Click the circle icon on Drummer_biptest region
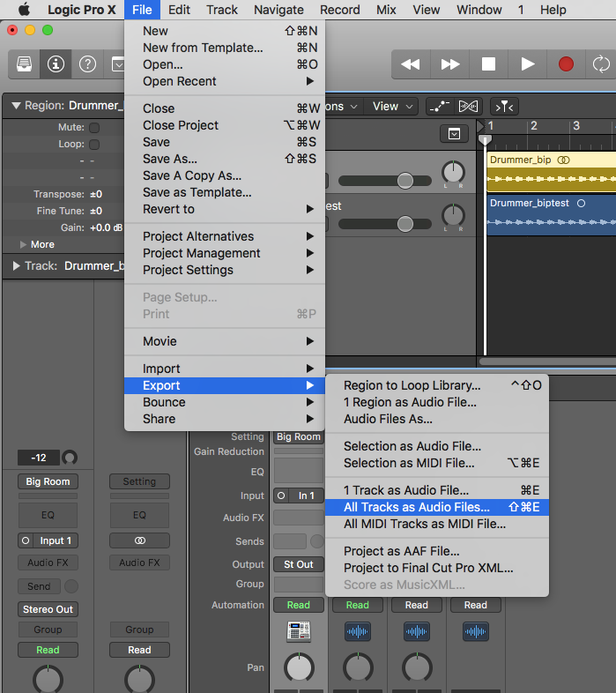Image resolution: width=616 pixels, height=693 pixels. click(x=581, y=204)
